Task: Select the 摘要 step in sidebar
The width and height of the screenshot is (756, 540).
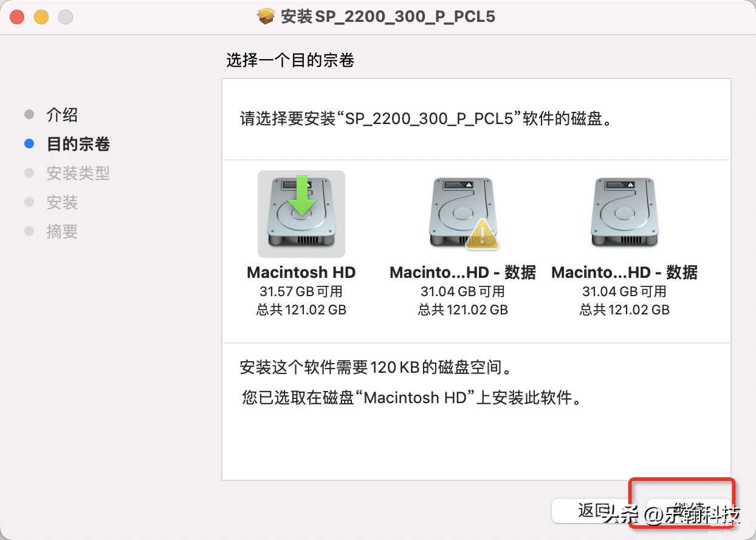Action: pyautogui.click(x=62, y=232)
